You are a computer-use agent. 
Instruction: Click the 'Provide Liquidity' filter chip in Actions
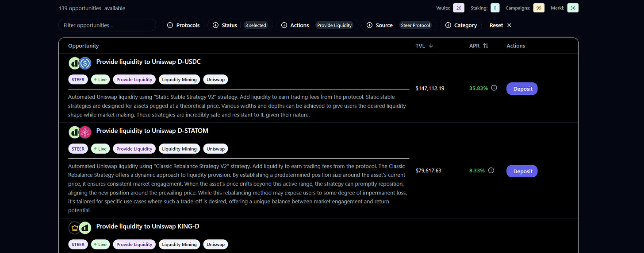coord(334,25)
